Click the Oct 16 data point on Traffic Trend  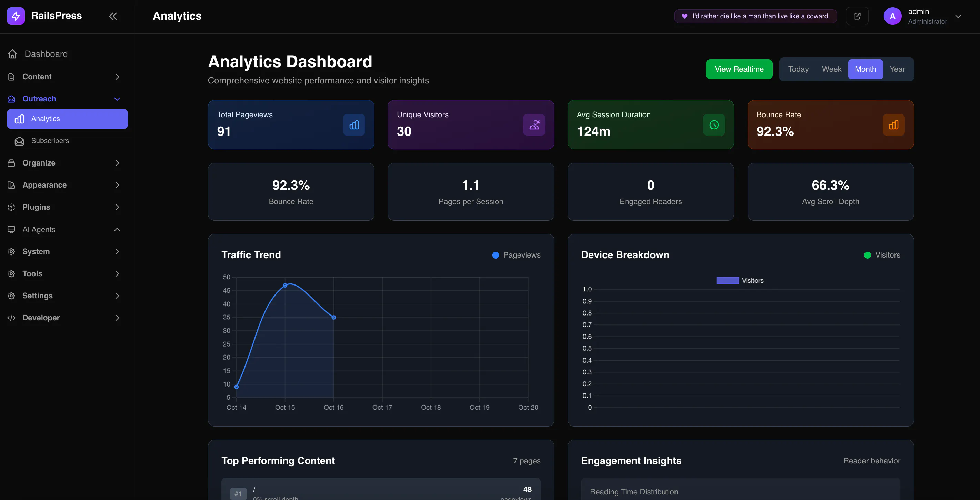tap(334, 317)
